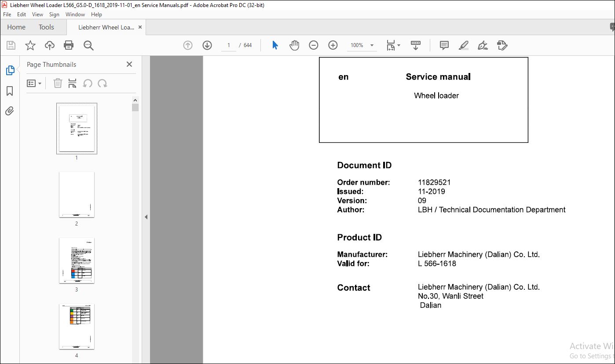615x364 pixels.
Task: Rotate page counterclockwise in thumbnails panel
Action: (x=88, y=83)
